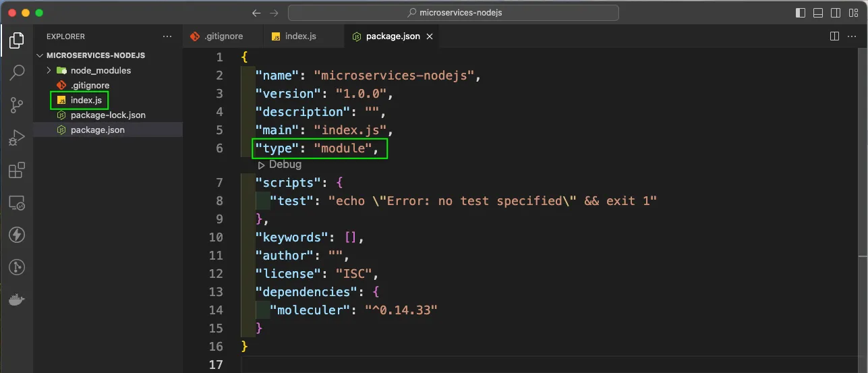
Task: Switch to the .gitignore editor tab
Action: [x=222, y=36]
